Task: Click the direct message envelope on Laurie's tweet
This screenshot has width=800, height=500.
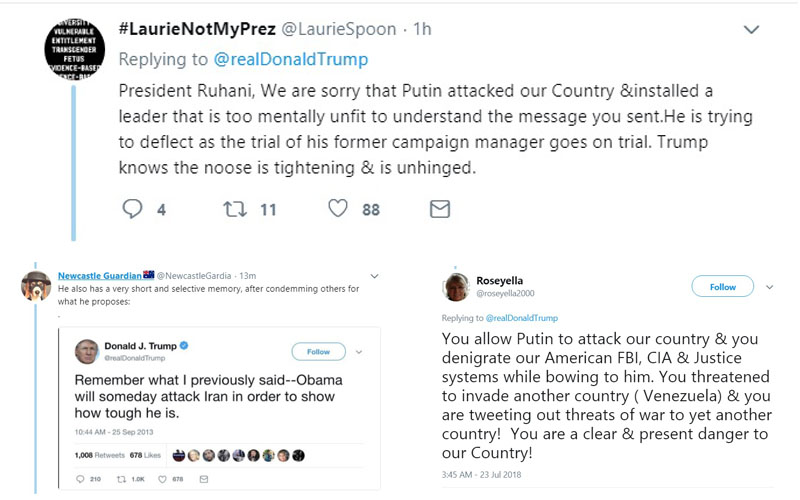Action: pyautogui.click(x=440, y=209)
